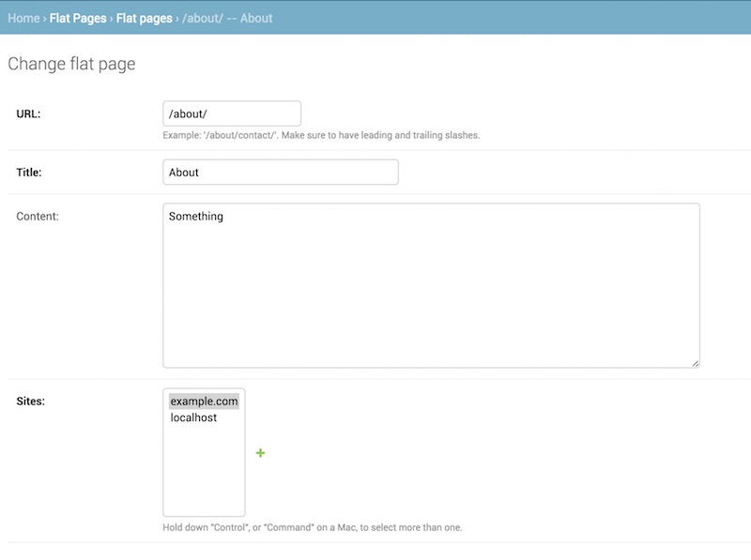
Task: Click the '/about/ -- About' breadcrumb text
Action: pos(228,18)
